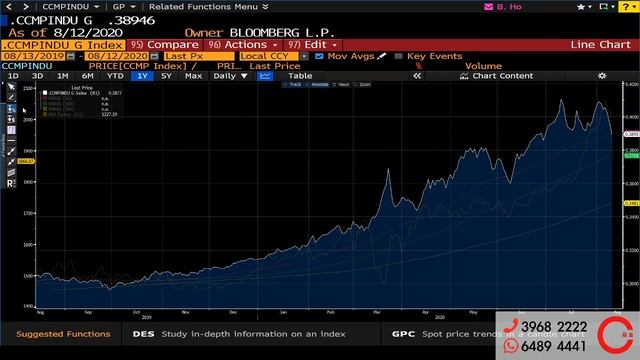
Task: Open the 95) Compare function
Action: tap(165, 45)
